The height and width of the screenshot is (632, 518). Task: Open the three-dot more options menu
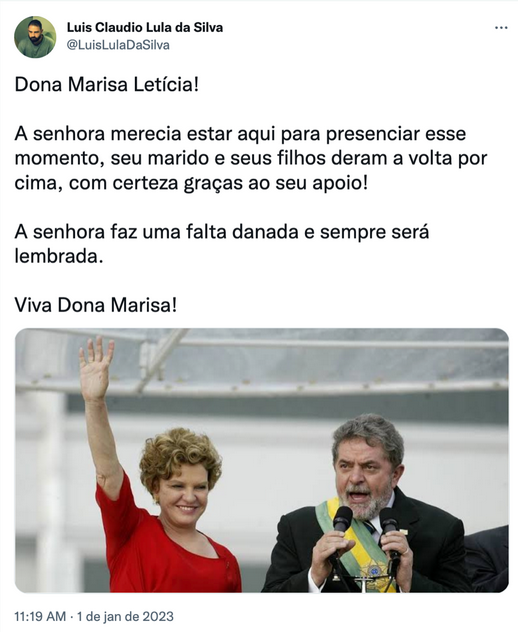501,28
